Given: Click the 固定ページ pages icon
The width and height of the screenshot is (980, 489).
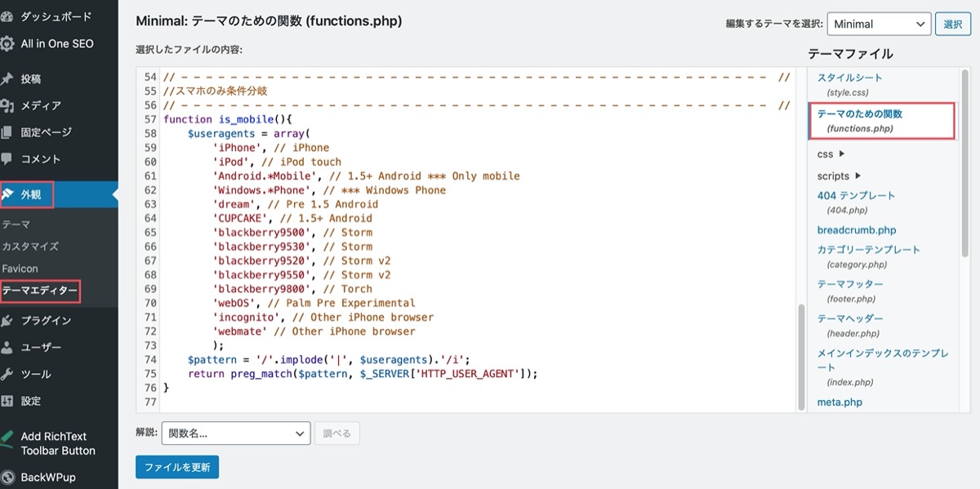Looking at the screenshot, I should tap(7, 132).
